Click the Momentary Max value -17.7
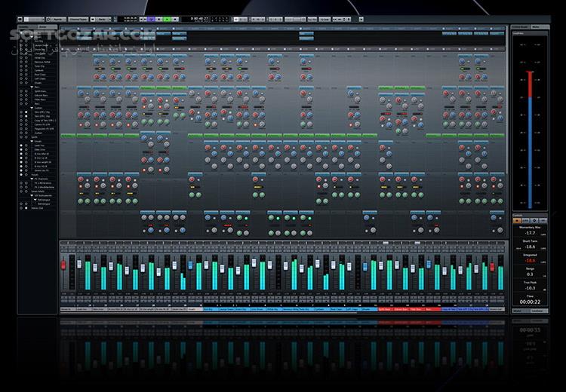Viewport: 566px width, 392px height. [x=530, y=234]
